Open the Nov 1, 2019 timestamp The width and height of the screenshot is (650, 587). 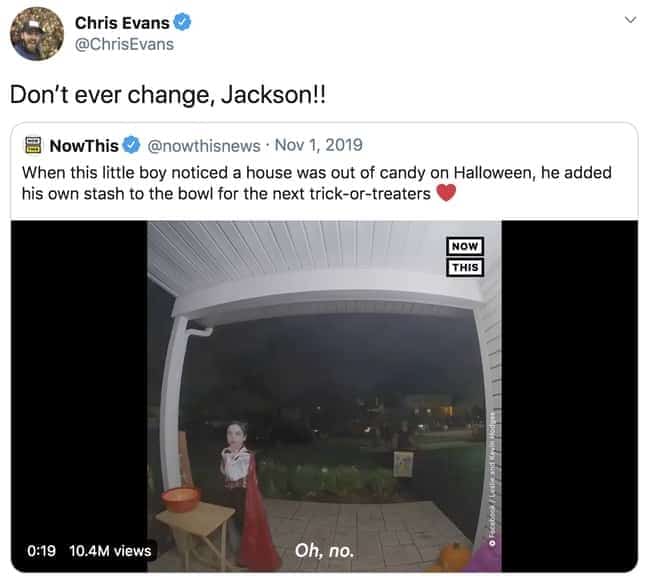[318, 145]
